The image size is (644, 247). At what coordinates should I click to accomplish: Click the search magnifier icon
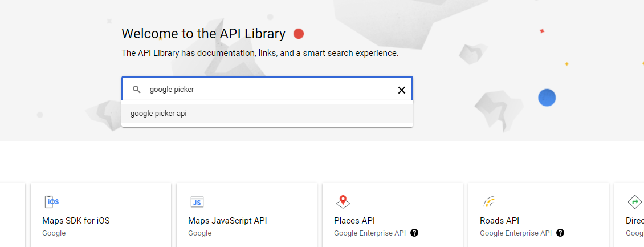(136, 90)
